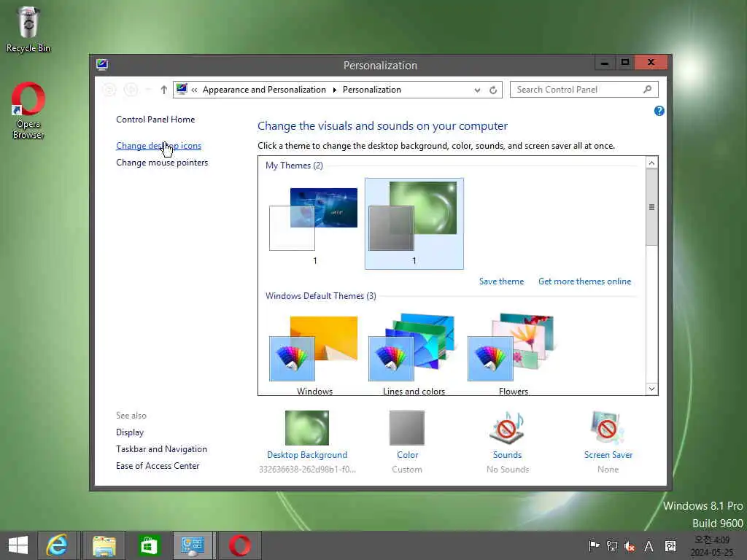Open Sounds settings icon
The height and width of the screenshot is (560, 747).
click(x=507, y=427)
